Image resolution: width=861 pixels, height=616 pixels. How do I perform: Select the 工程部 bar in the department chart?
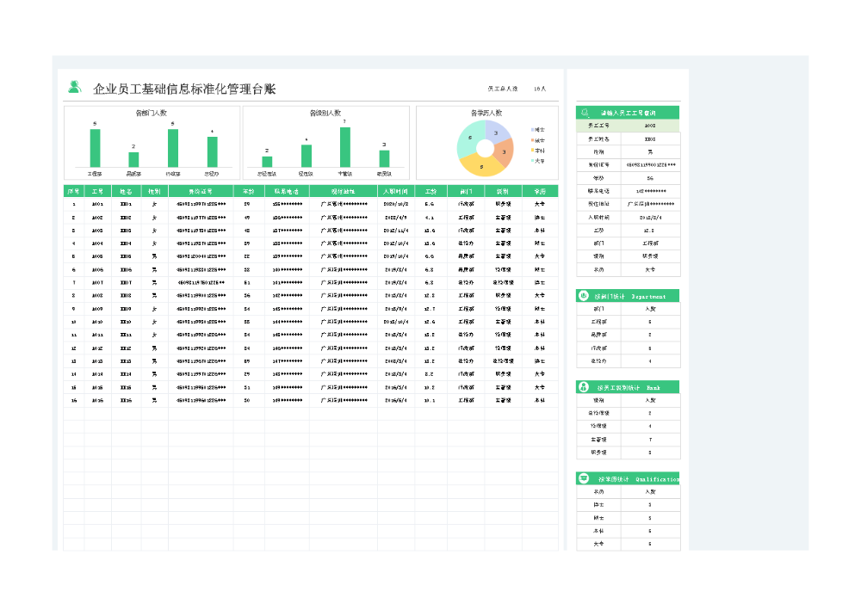click(95, 148)
